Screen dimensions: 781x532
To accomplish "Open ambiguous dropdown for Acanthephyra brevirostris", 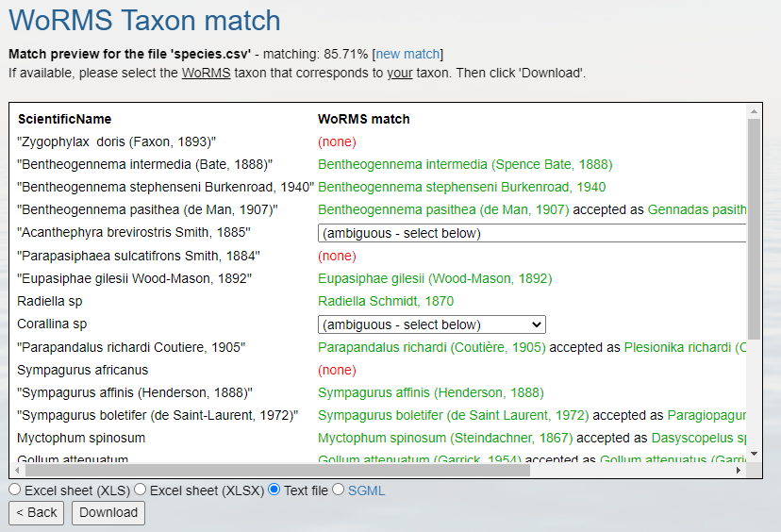I will 532,233.
